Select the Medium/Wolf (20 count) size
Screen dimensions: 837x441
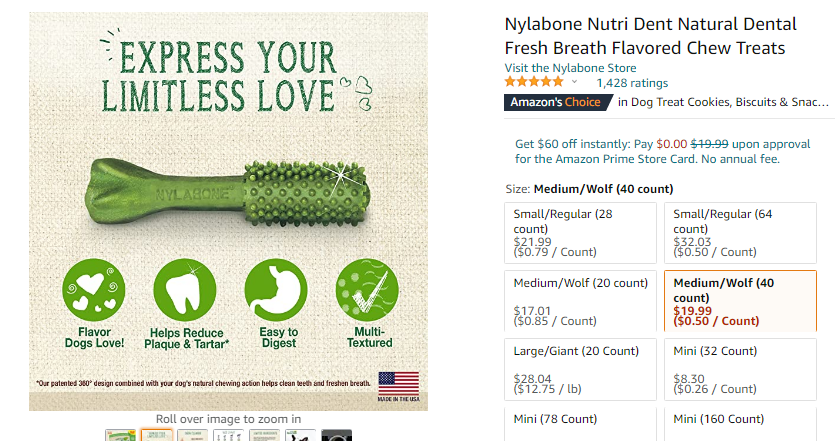(580, 301)
